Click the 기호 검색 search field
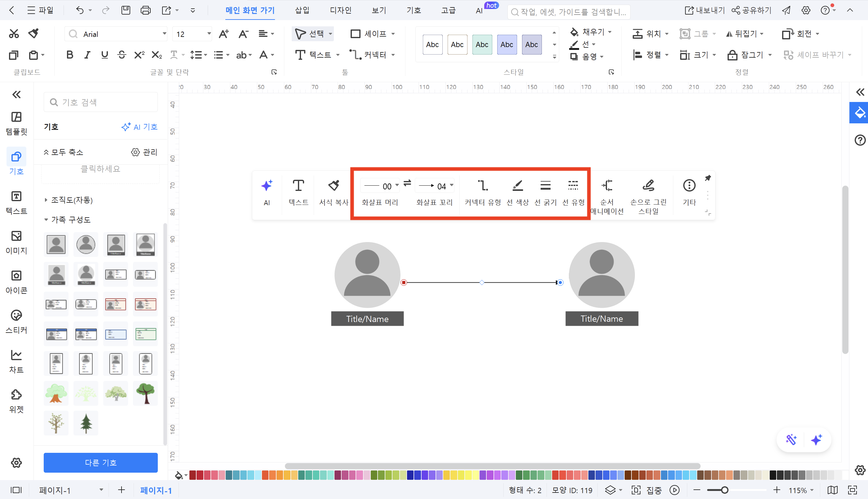 coord(100,102)
